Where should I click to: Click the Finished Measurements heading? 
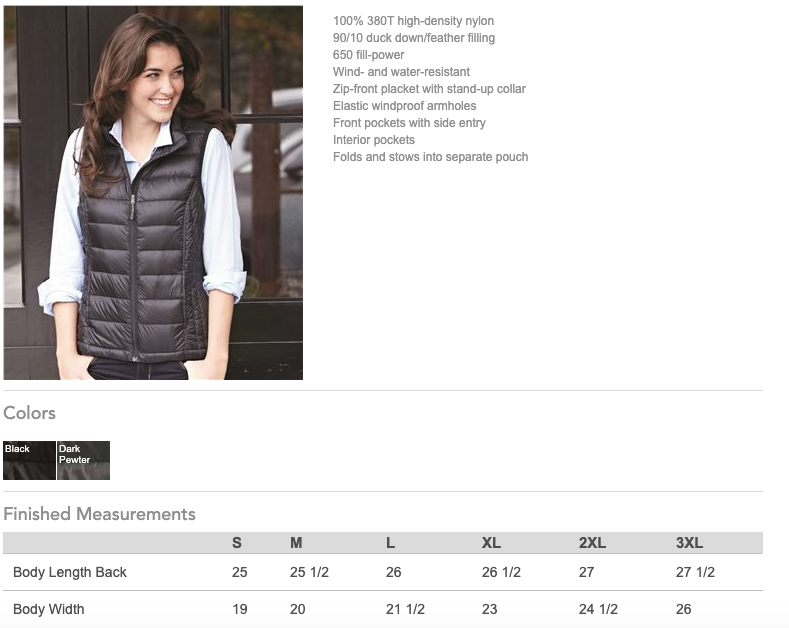click(x=99, y=514)
